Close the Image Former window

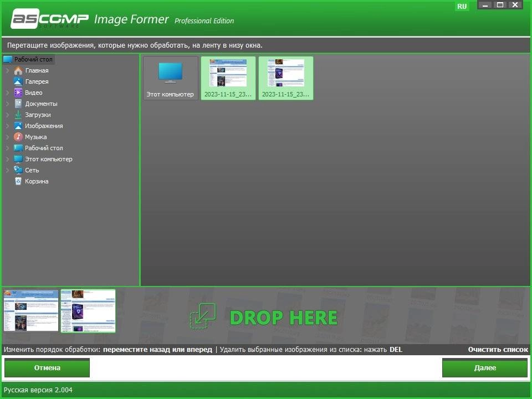(x=515, y=5)
